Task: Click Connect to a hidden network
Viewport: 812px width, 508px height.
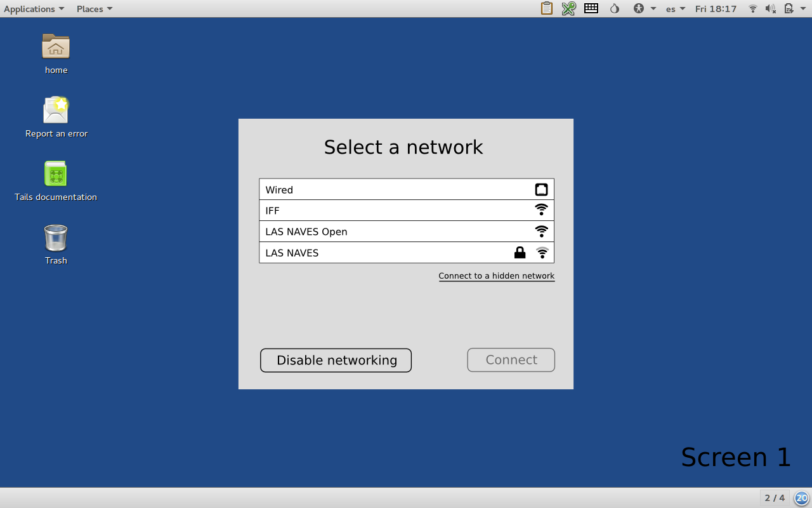Action: pyautogui.click(x=496, y=276)
